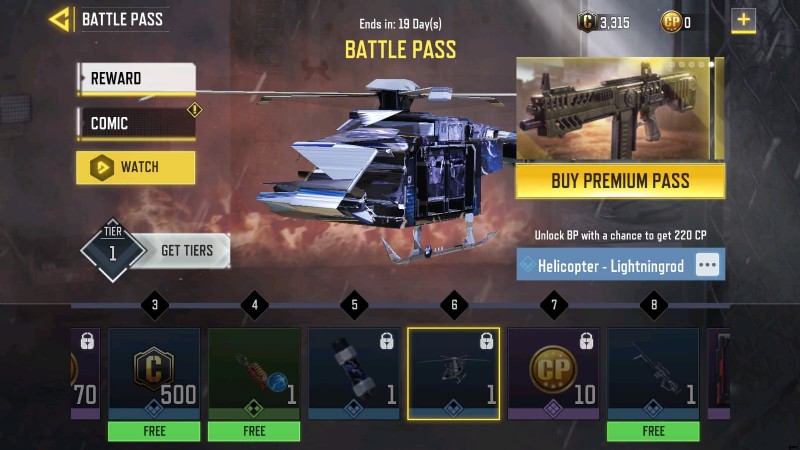Open the Helicopter Lightningrod ellipsis options
800x450 pixels.
[x=708, y=265]
